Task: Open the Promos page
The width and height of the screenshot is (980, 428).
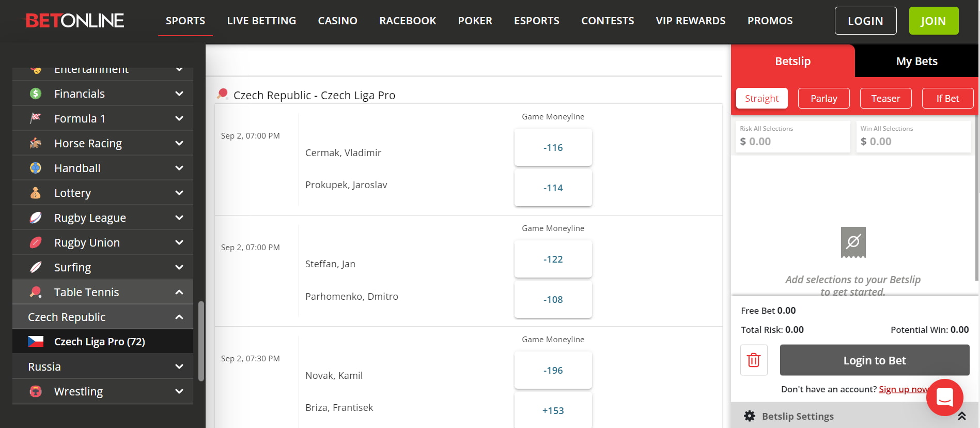Action: [770, 21]
